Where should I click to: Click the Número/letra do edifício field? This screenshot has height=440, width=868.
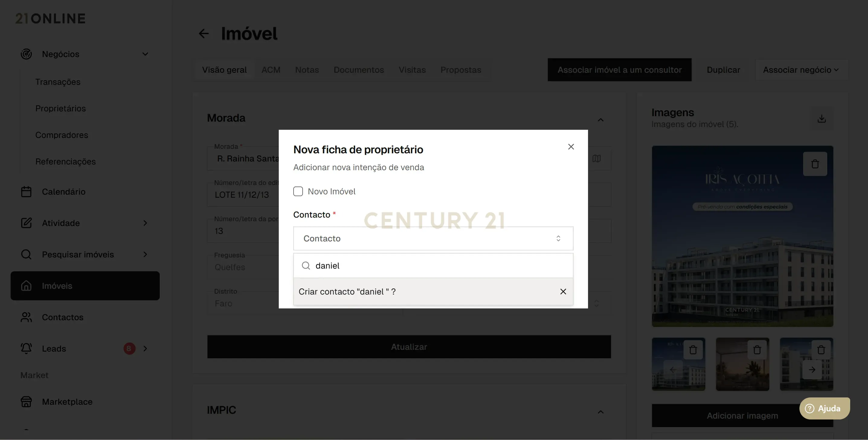tap(243, 195)
